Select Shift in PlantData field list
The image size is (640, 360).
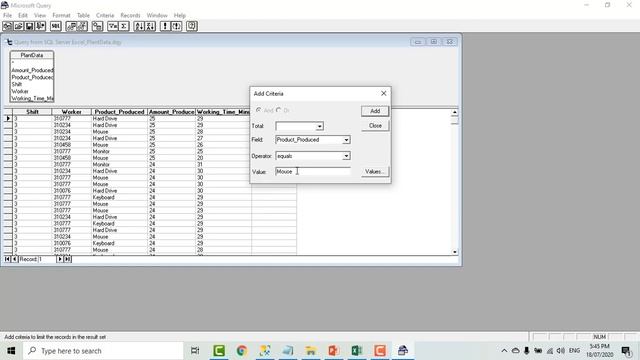[32, 84]
